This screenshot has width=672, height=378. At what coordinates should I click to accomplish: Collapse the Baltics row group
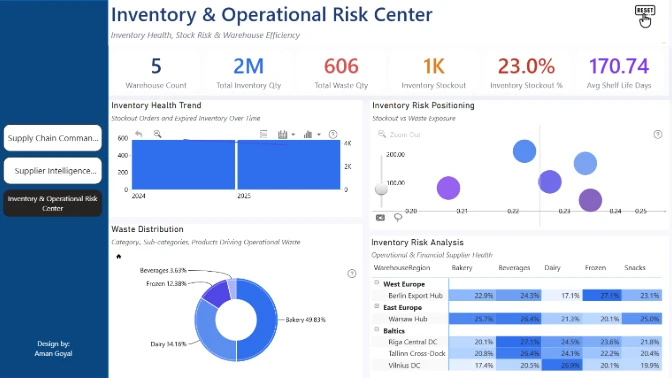tap(377, 330)
